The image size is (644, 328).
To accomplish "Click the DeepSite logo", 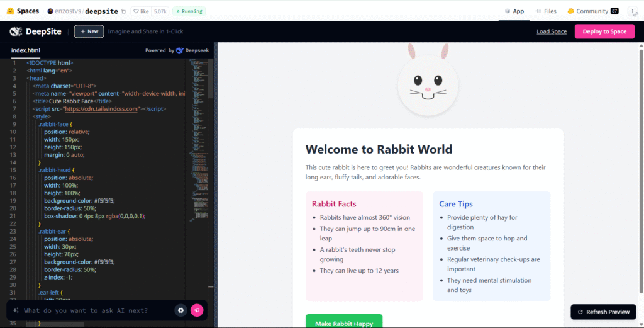I will (x=35, y=31).
